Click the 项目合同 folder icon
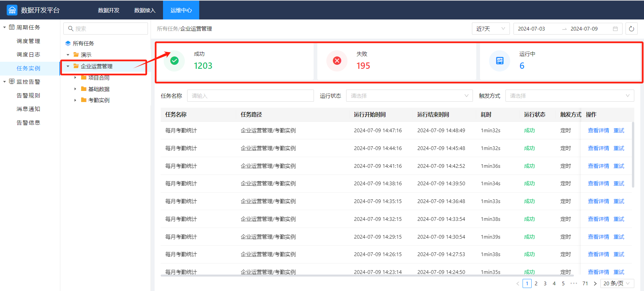644x291 pixels. [x=84, y=78]
